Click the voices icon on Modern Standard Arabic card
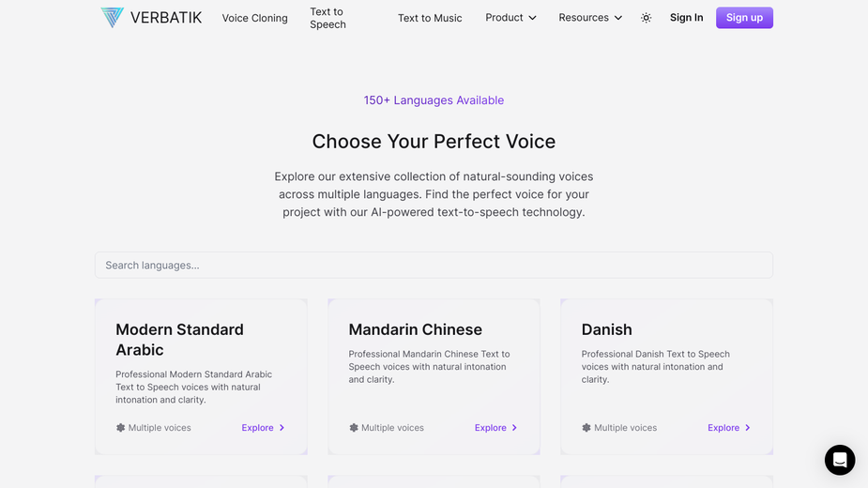 121,428
